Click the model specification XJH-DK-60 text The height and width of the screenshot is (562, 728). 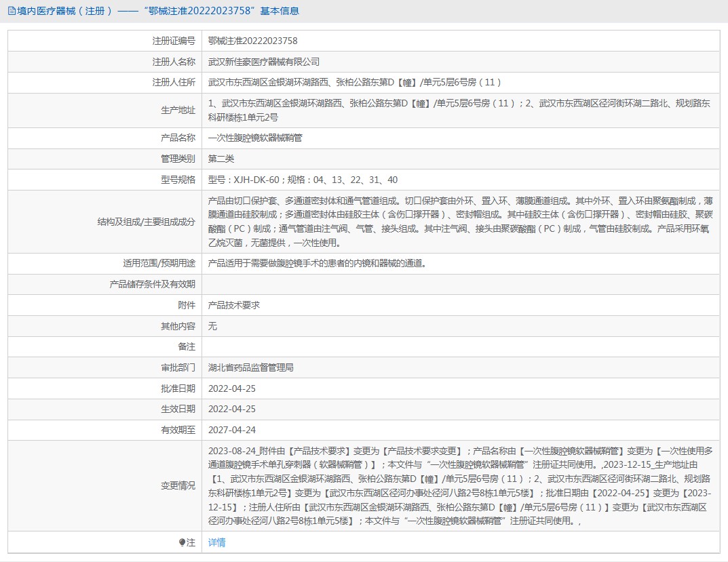303,180
